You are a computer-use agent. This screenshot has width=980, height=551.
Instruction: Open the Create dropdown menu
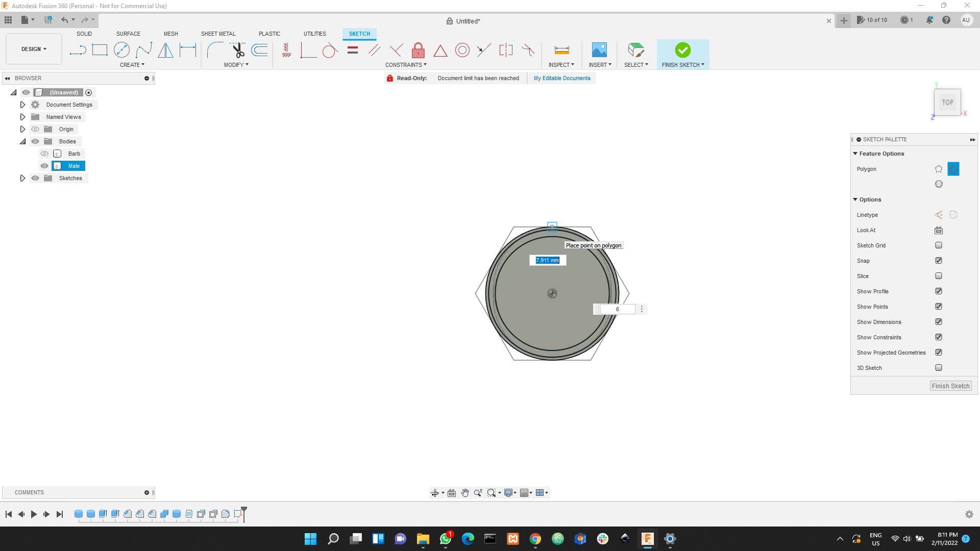click(x=132, y=65)
